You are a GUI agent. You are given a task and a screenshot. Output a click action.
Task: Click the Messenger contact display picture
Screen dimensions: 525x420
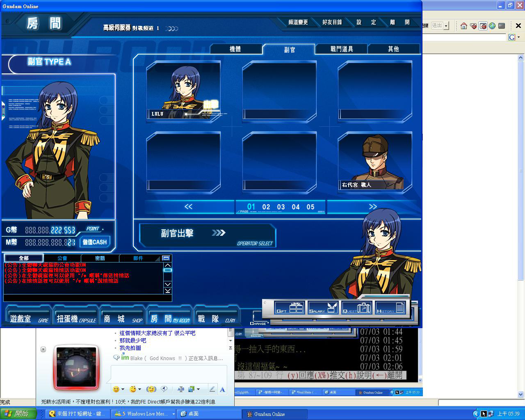[76, 368]
